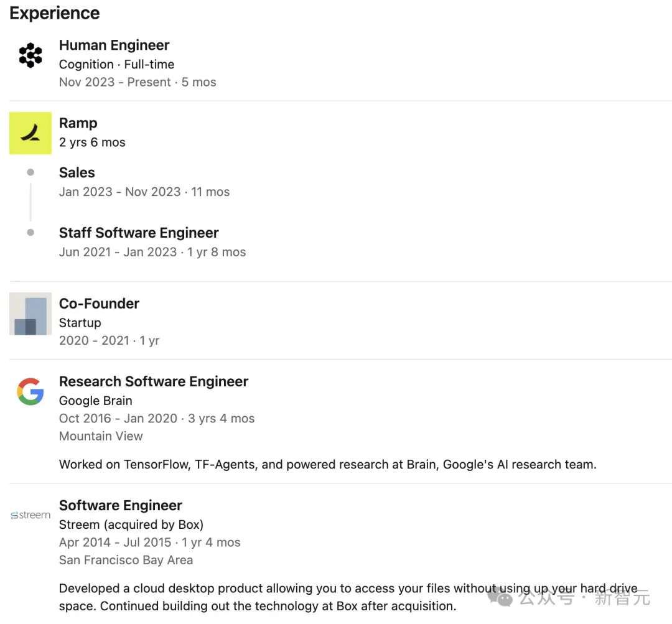The image size is (672, 624).
Task: Open the Research Software Engineer title
Action: click(154, 382)
